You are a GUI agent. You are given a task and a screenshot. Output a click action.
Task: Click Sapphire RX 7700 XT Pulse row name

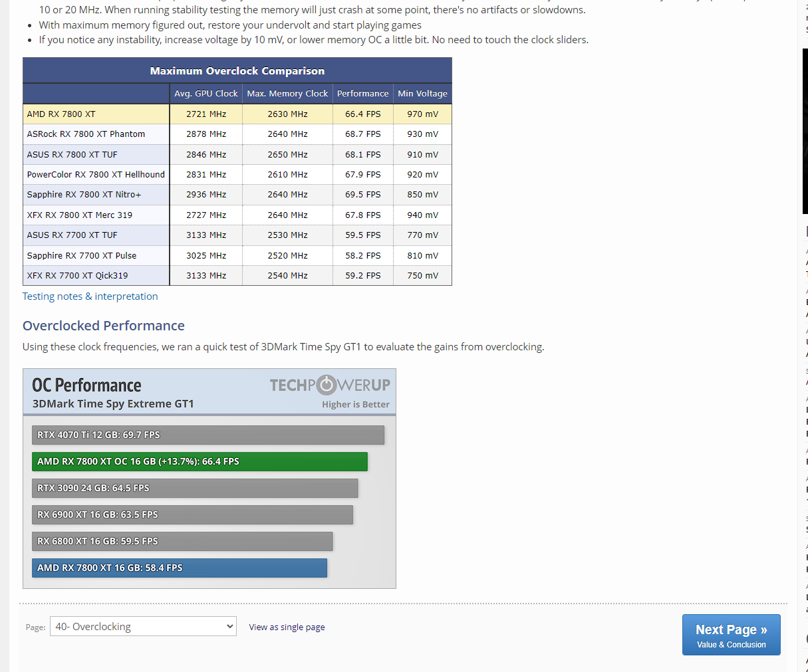(x=81, y=256)
